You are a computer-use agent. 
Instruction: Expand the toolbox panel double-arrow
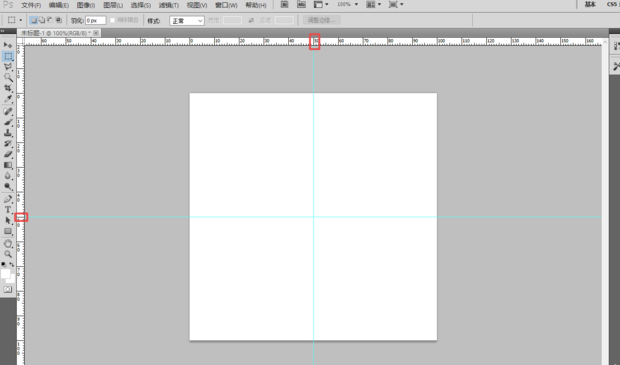[3, 31]
